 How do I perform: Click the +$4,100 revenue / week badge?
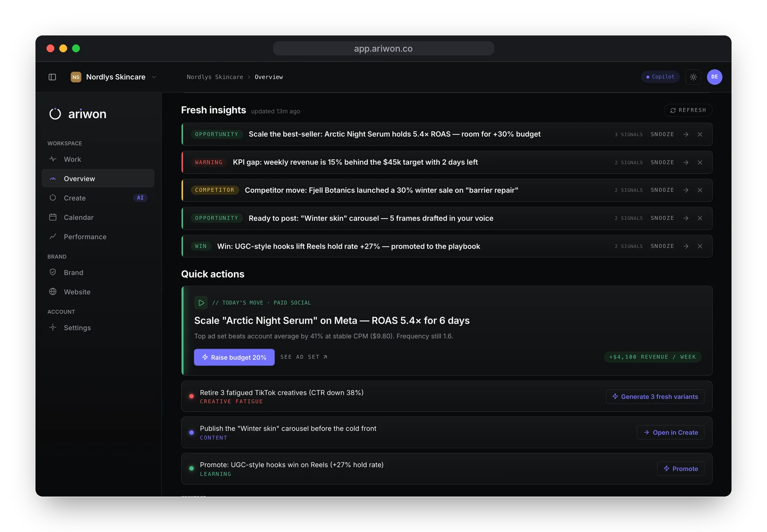(652, 357)
